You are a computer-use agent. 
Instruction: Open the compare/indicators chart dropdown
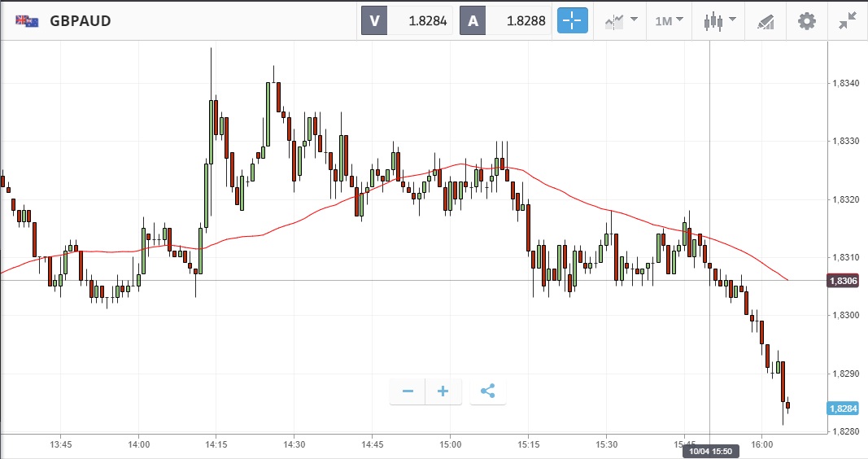pos(621,20)
